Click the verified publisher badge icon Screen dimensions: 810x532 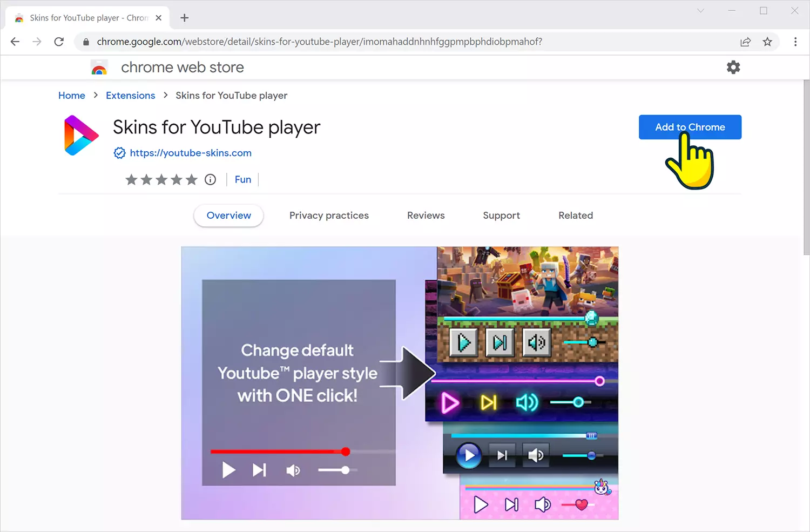120,153
